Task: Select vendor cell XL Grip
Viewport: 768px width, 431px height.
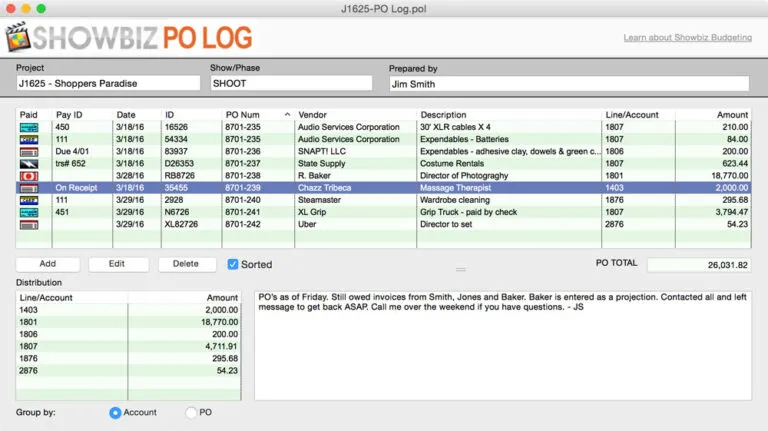Action: pyautogui.click(x=312, y=213)
